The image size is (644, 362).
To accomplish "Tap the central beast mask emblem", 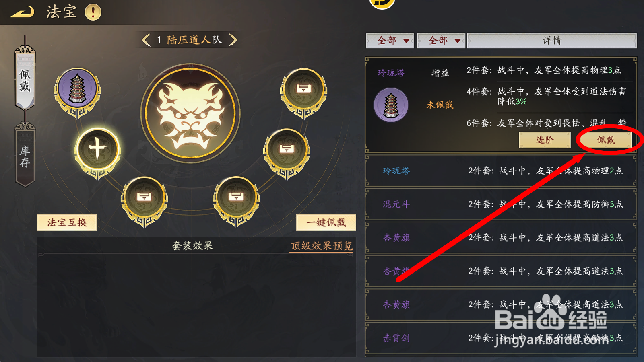I will pos(190,113).
